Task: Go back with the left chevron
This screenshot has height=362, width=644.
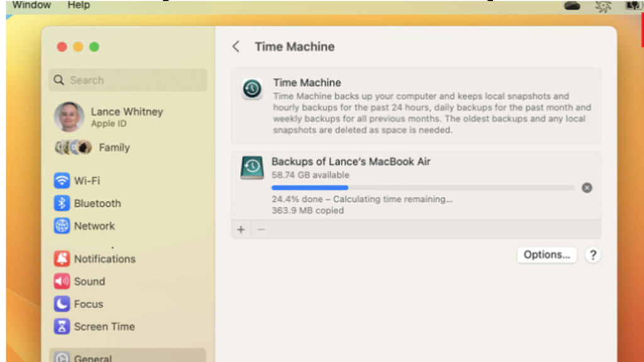Action: pyautogui.click(x=236, y=47)
